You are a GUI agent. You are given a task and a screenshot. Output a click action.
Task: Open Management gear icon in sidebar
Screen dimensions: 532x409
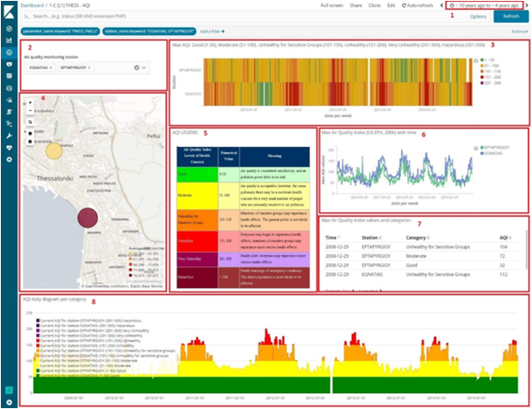pyautogui.click(x=9, y=160)
